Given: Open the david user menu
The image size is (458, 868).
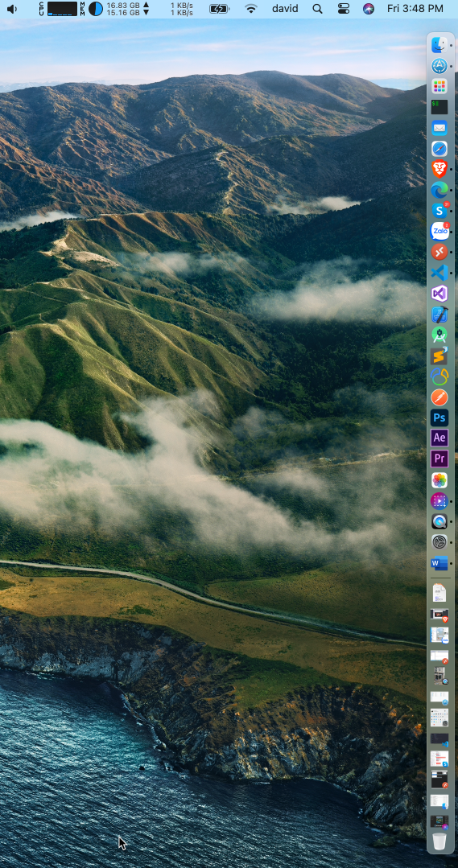Looking at the screenshot, I should (285, 9).
